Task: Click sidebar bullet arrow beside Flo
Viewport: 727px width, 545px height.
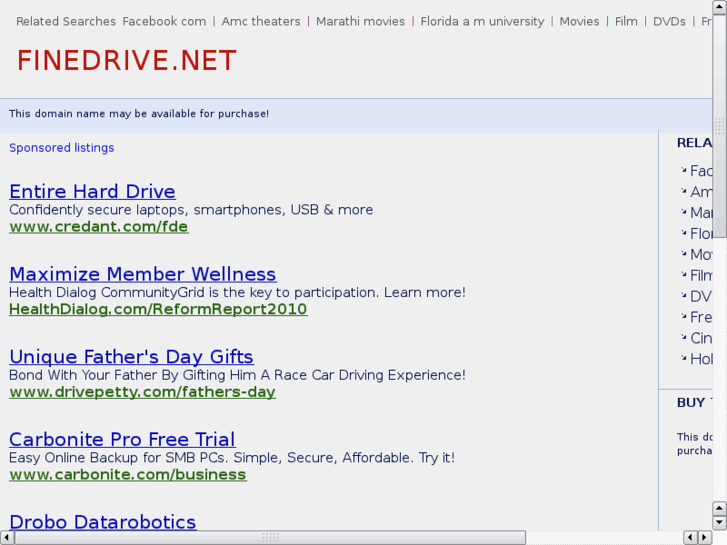Action: coord(683,233)
